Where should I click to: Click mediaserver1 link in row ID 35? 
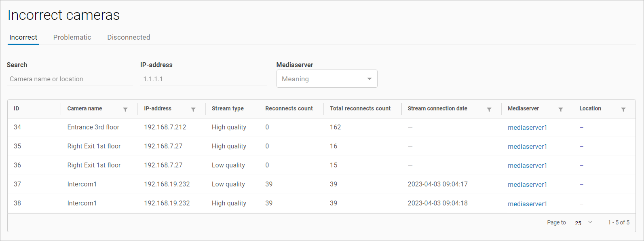[527, 147]
